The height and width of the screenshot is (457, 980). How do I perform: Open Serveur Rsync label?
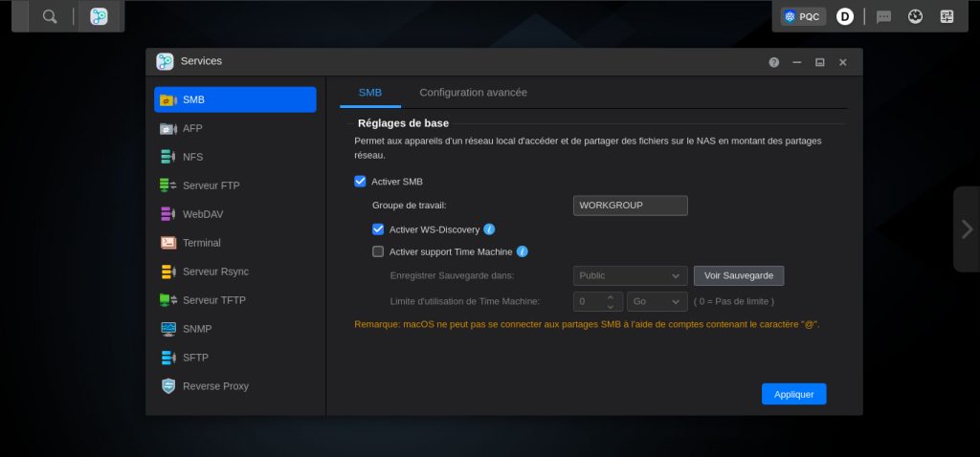(215, 272)
